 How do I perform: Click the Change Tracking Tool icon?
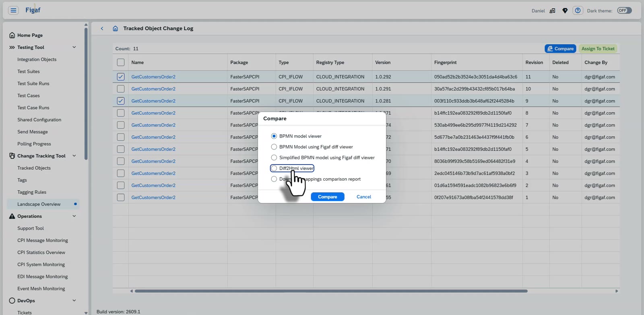12,156
